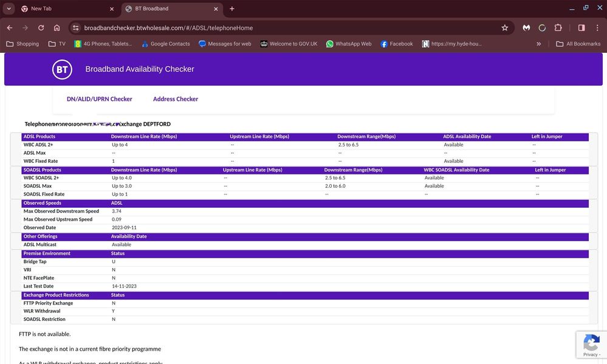Viewport: 607px width, 364px height.
Task: Open the Extensions puzzle menu
Action: click(x=558, y=28)
